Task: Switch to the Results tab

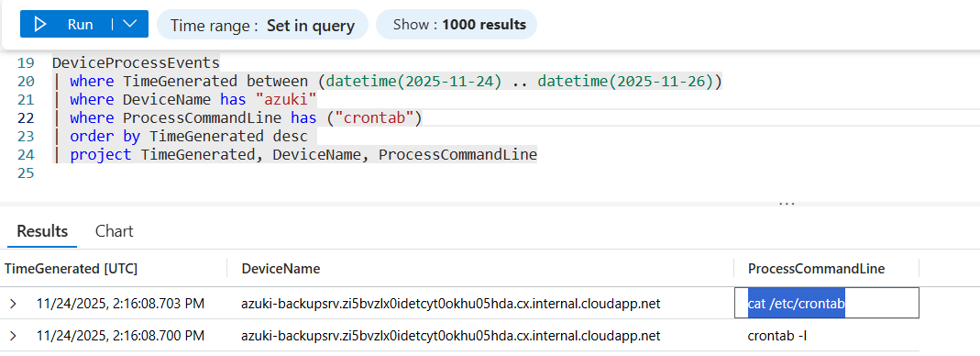Action: click(42, 231)
